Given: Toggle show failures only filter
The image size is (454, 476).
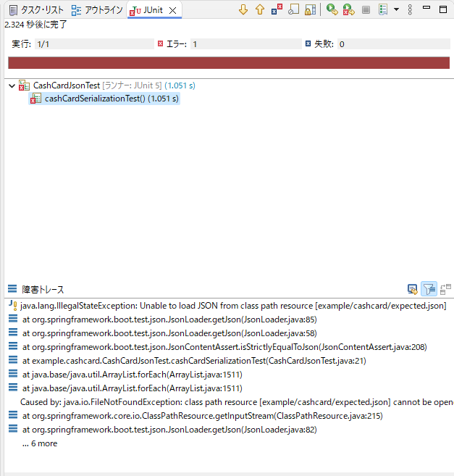Looking at the screenshot, I should tap(277, 9).
